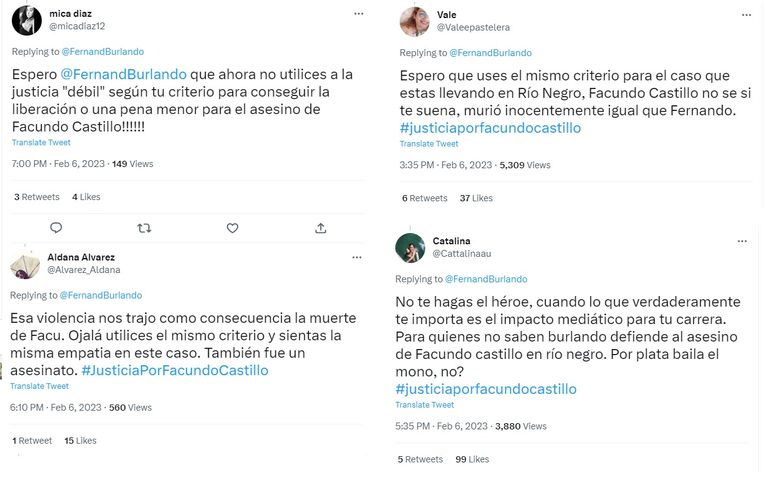Like mica diaz's tweet with the heart icon

(232, 228)
